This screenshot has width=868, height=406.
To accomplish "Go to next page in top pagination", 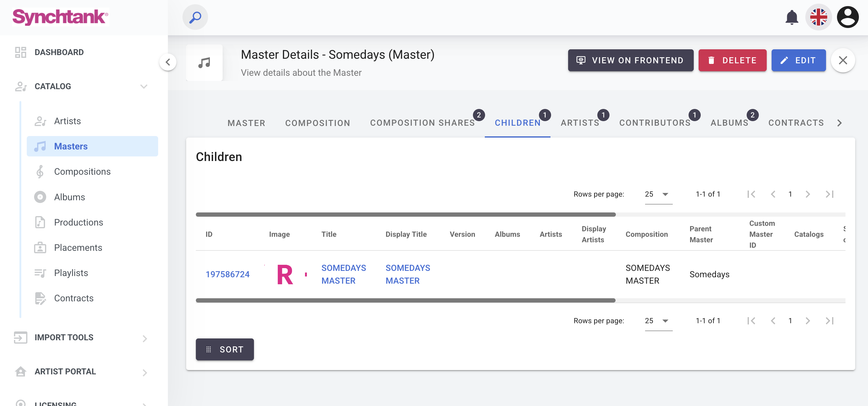I will (808, 194).
